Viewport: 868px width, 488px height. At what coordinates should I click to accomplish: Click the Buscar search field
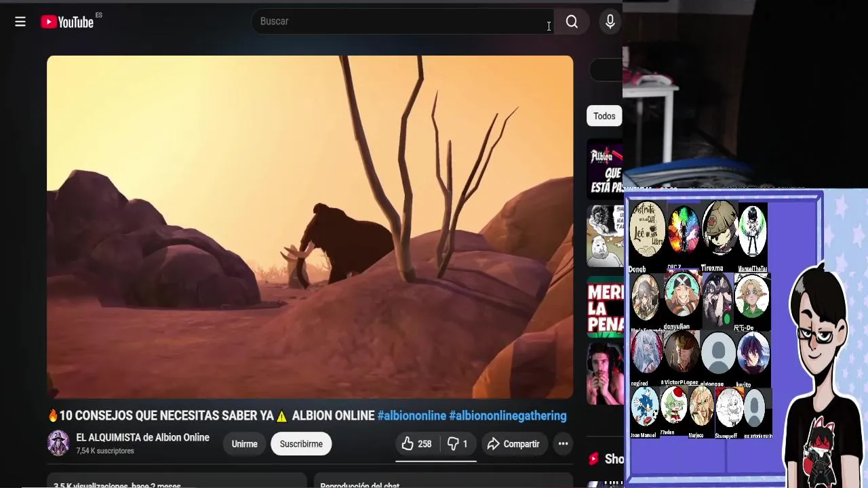402,22
